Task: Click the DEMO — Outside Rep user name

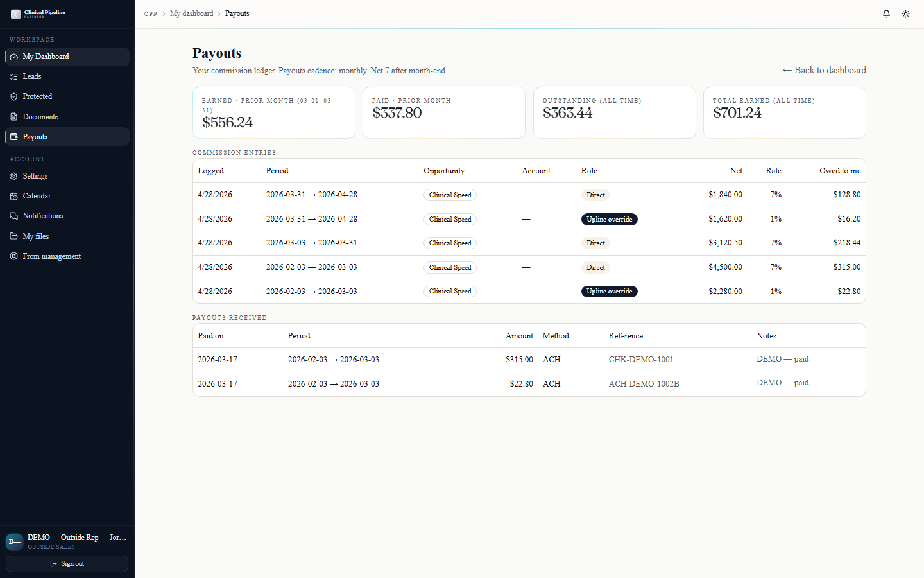Action: (x=77, y=538)
